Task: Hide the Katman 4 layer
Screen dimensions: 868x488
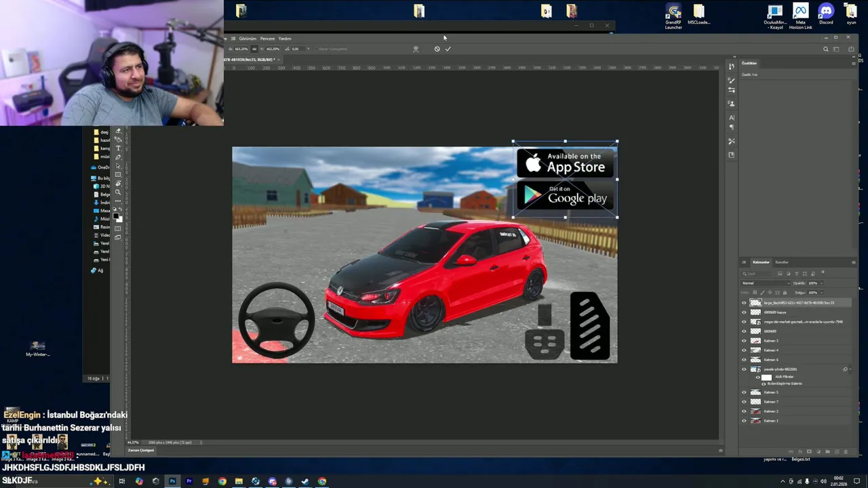Action: 744,350
